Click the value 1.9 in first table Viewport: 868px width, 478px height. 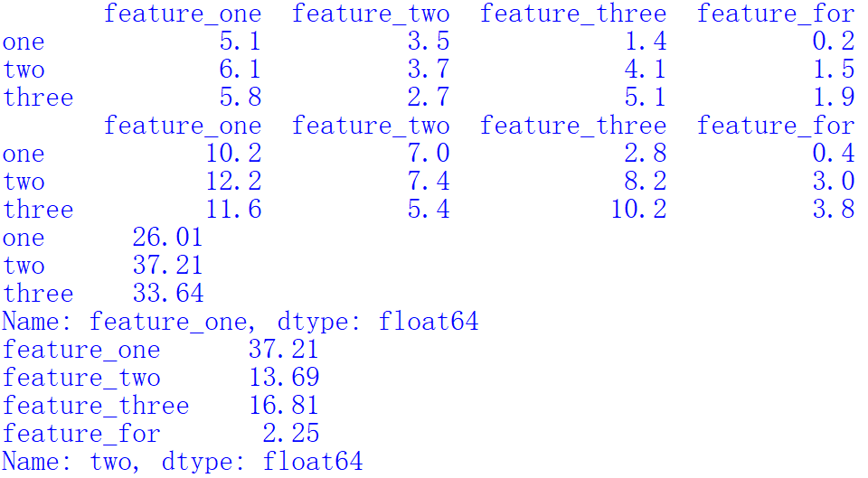tap(834, 98)
